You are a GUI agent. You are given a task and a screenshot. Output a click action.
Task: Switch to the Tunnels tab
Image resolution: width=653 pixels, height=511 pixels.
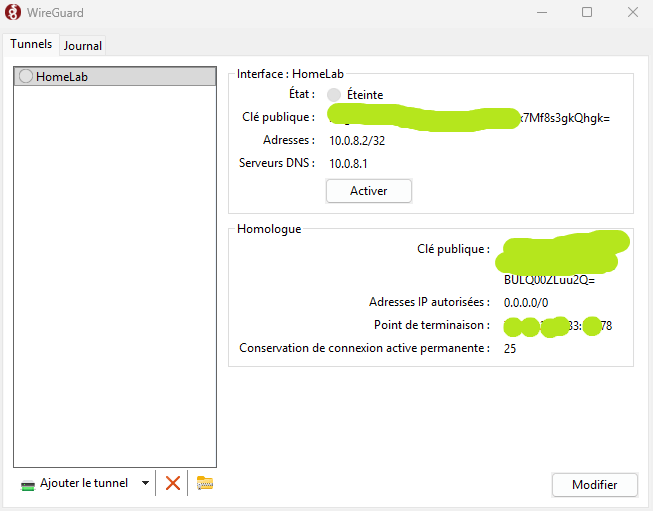pyautogui.click(x=30, y=44)
